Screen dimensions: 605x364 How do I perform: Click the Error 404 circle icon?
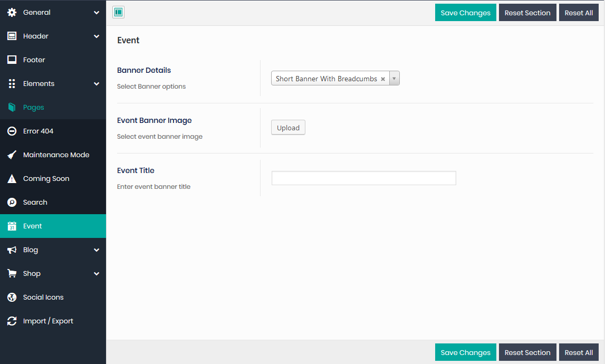[12, 131]
